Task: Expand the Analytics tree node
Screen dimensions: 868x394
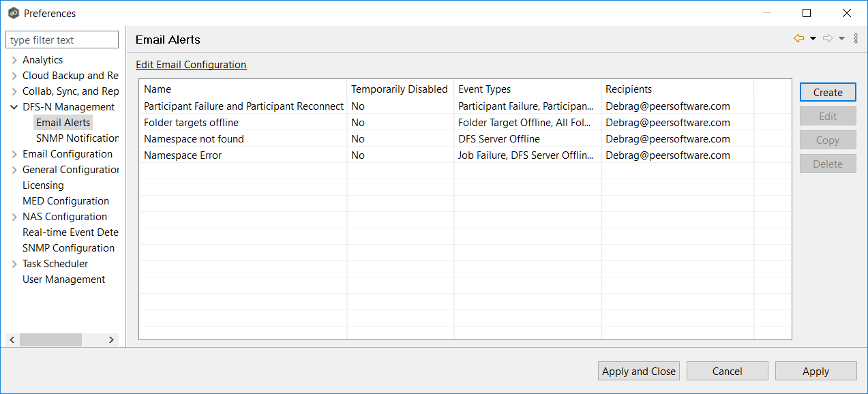Action: coord(14,60)
